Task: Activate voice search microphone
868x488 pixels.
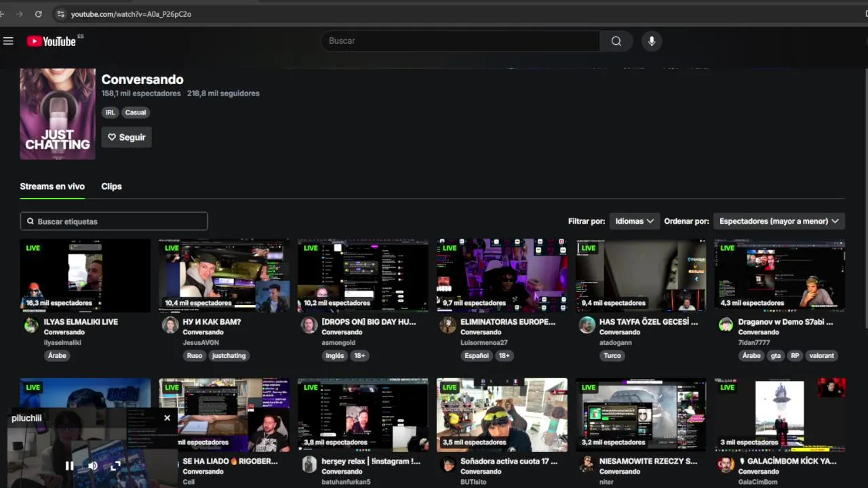Action: coord(652,41)
